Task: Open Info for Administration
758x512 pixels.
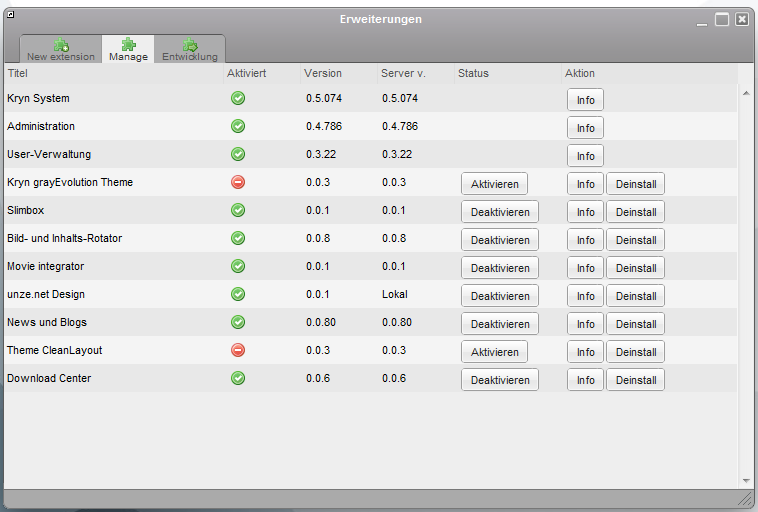Action: point(585,128)
